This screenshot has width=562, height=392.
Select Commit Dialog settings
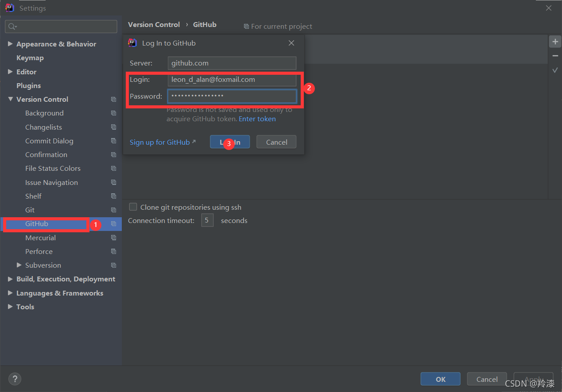49,141
